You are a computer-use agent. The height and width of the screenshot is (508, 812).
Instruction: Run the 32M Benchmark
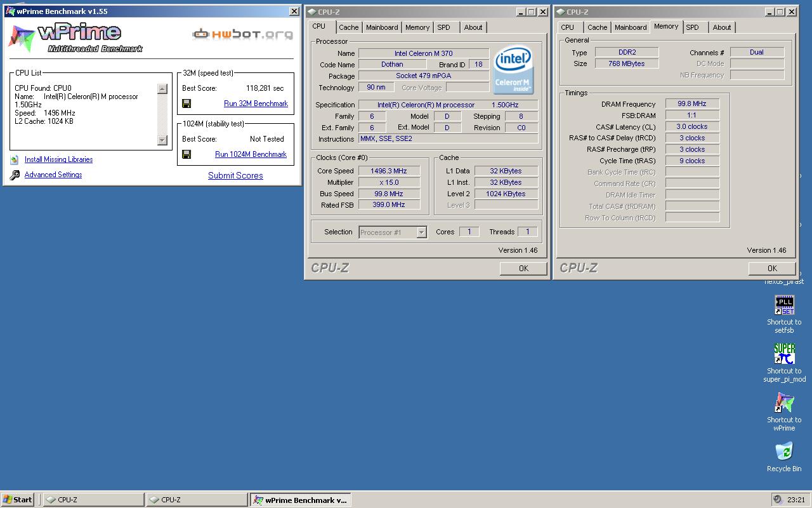(256, 104)
